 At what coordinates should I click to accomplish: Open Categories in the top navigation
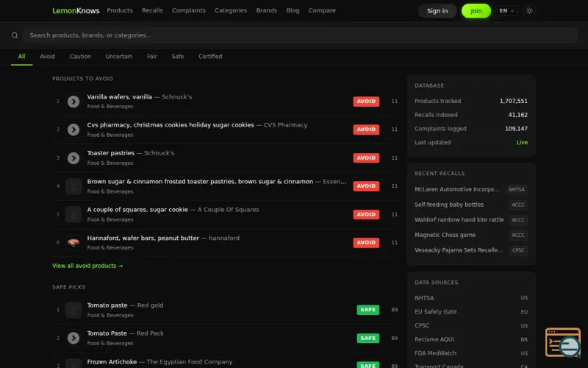pos(231,10)
